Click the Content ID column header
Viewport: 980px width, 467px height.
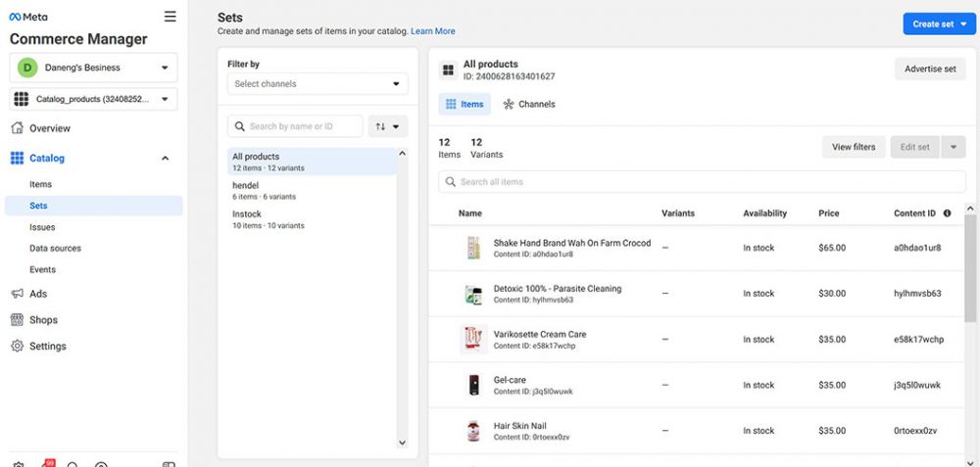[x=914, y=212]
